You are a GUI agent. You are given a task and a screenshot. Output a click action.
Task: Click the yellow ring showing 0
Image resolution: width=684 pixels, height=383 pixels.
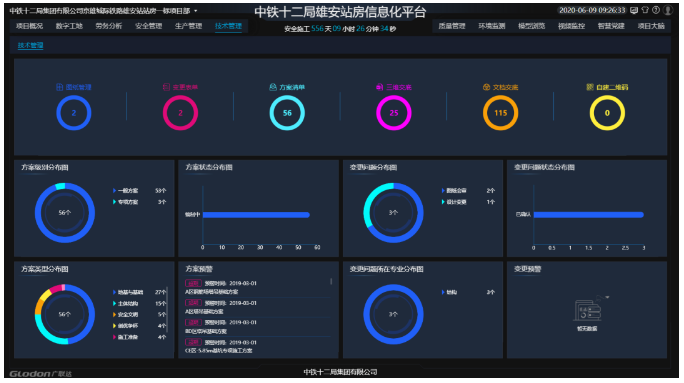pyautogui.click(x=607, y=113)
